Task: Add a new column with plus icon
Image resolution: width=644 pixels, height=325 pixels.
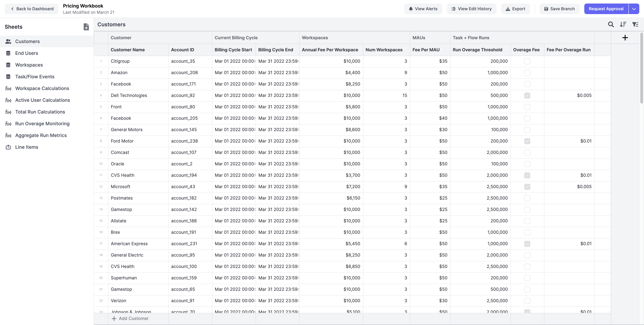Action: pyautogui.click(x=625, y=38)
